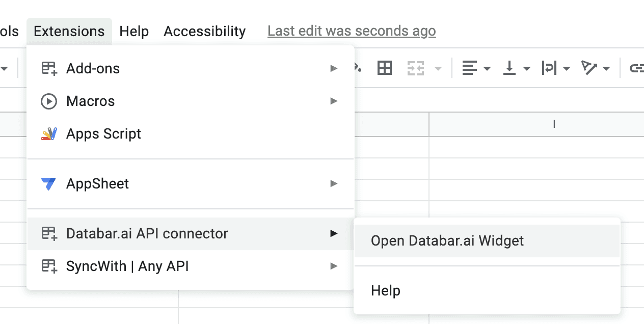
Task: Click the Vertical align icon
Action: [x=509, y=68]
